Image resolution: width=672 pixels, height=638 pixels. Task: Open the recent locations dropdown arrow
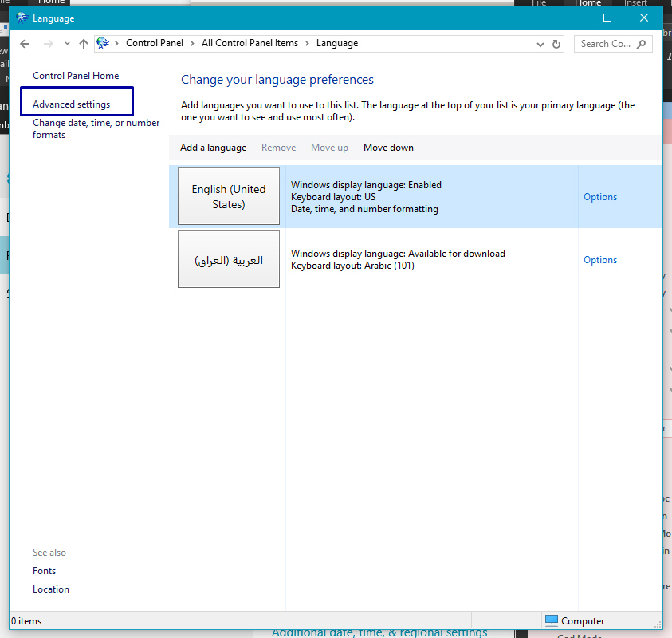point(67,44)
